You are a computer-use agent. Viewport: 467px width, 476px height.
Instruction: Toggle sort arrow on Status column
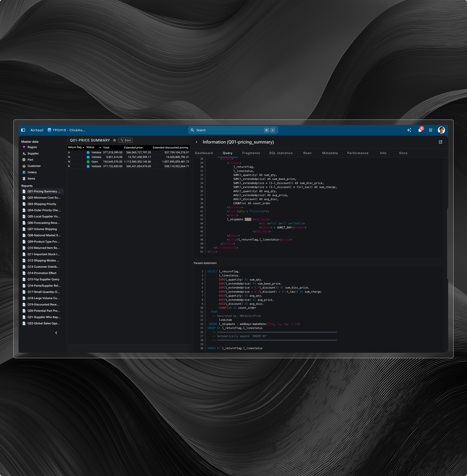tap(100, 147)
